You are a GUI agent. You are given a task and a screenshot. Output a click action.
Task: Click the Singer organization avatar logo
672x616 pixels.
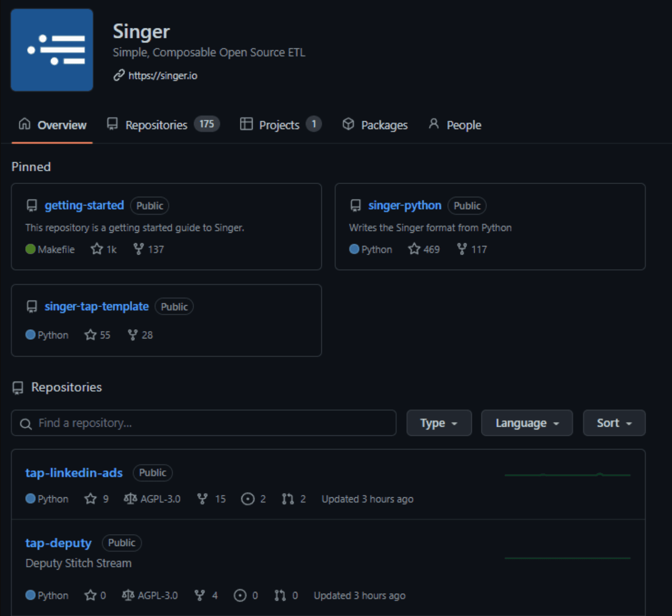(52, 50)
